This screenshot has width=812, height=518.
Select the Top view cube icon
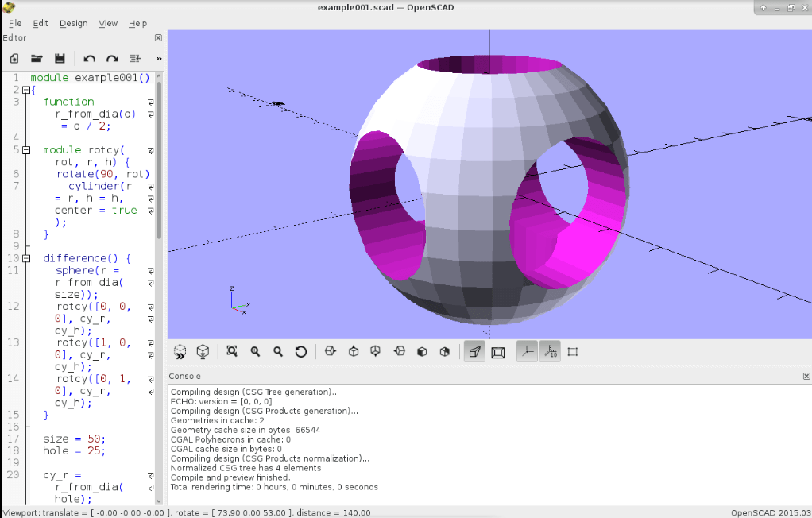353,351
